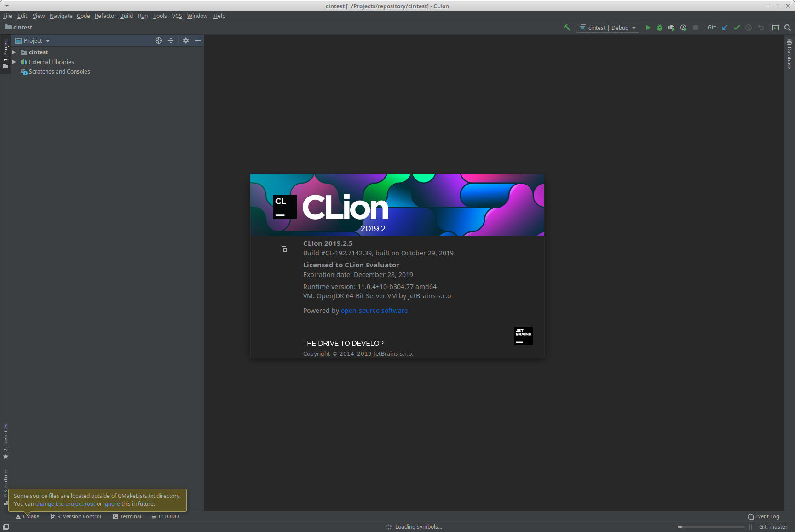This screenshot has height=532, width=795.
Task: Click Loading symbols... status text
Action: pos(418,527)
